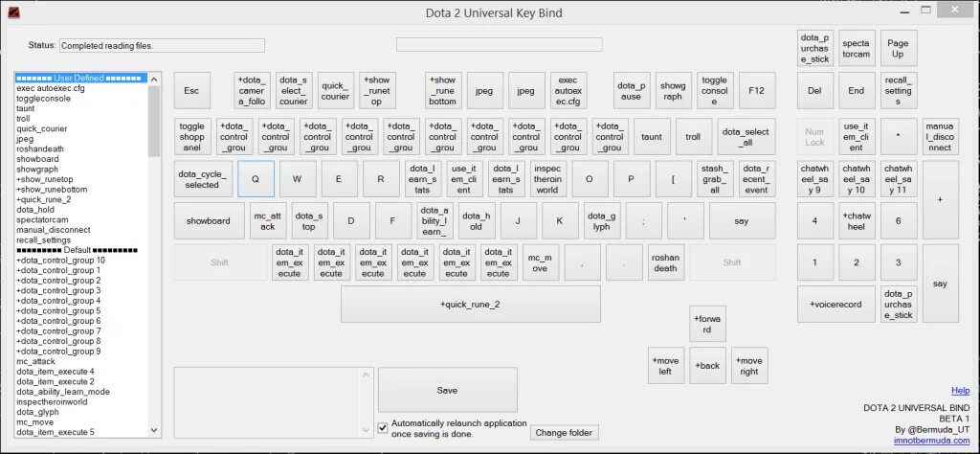The width and height of the screenshot is (980, 454).
Task: Click the list scrollbar down arrow
Action: click(154, 430)
